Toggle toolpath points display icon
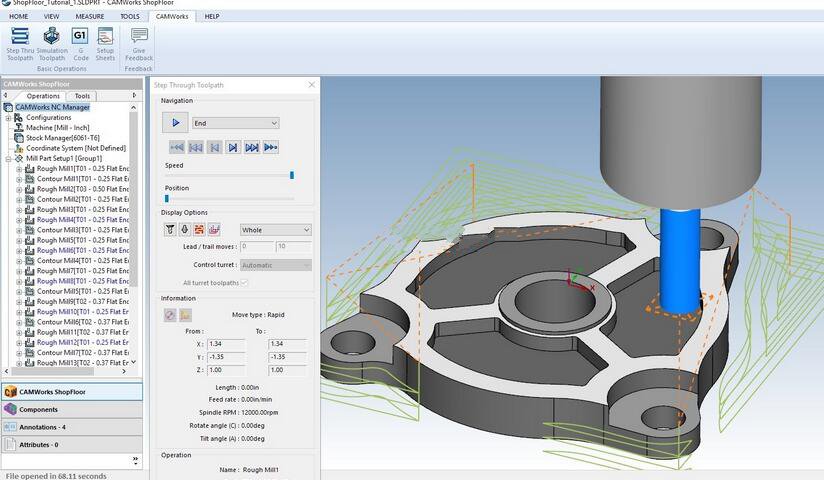 tap(199, 230)
